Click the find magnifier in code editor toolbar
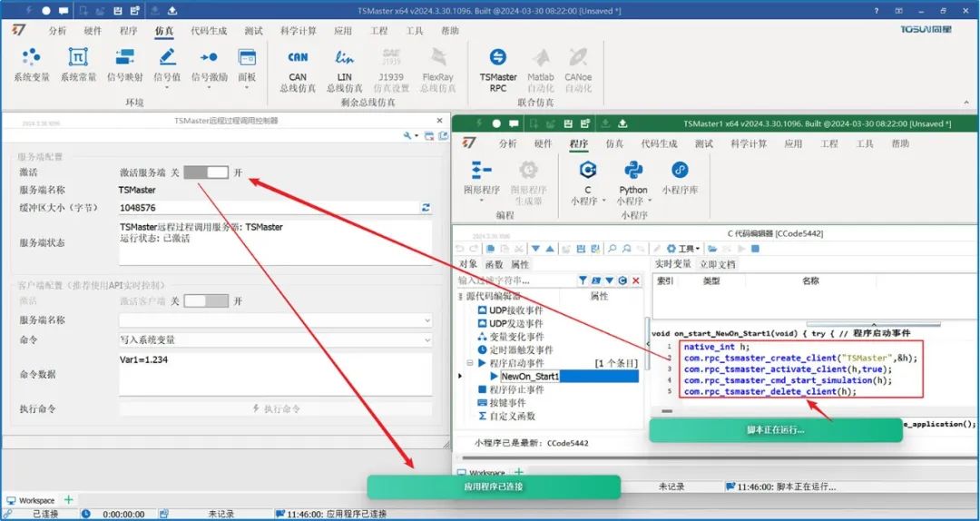980x521 pixels. pos(612,249)
